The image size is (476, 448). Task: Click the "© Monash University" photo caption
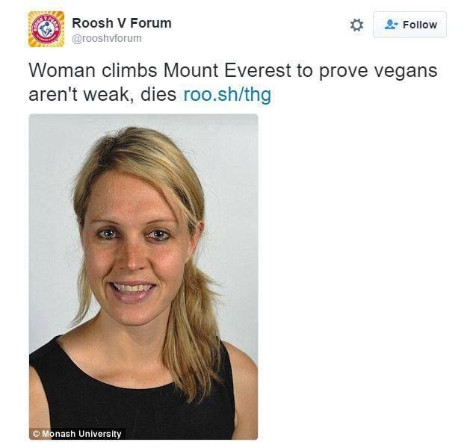point(76,433)
